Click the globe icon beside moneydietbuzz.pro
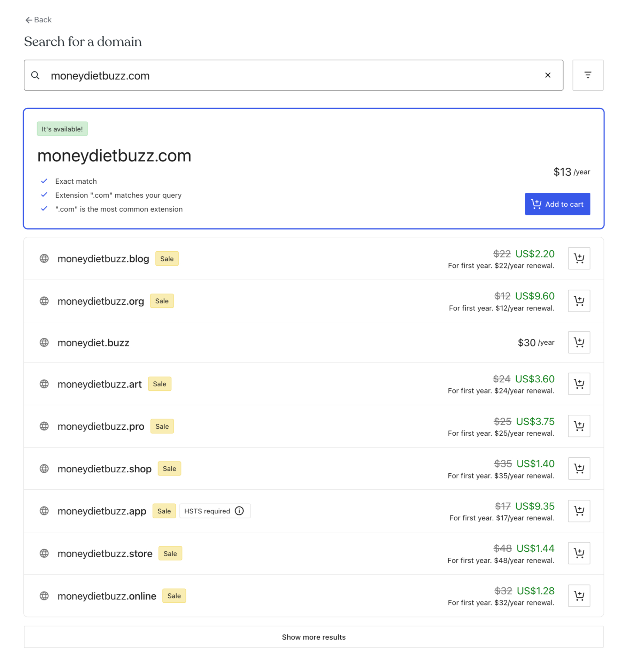This screenshot has width=626, height=672. tap(44, 426)
